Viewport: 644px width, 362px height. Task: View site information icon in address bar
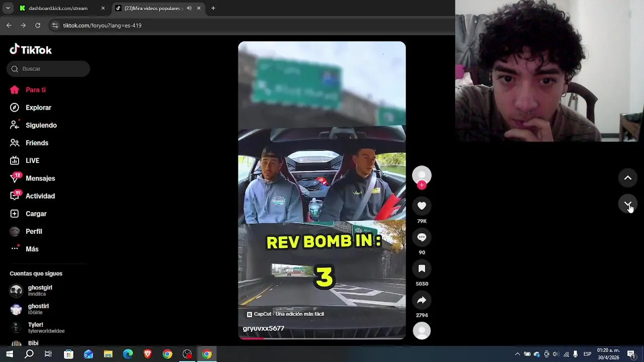click(55, 25)
